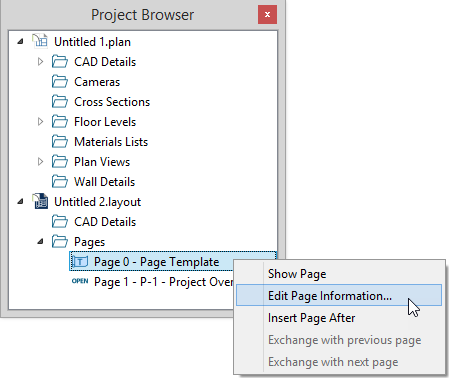The height and width of the screenshot is (378, 449).
Task: Click the folder icon beside Cross Sections
Action: (x=60, y=102)
